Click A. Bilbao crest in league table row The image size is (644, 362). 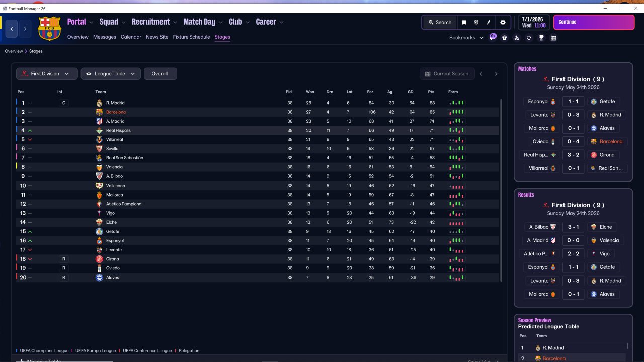pyautogui.click(x=99, y=176)
